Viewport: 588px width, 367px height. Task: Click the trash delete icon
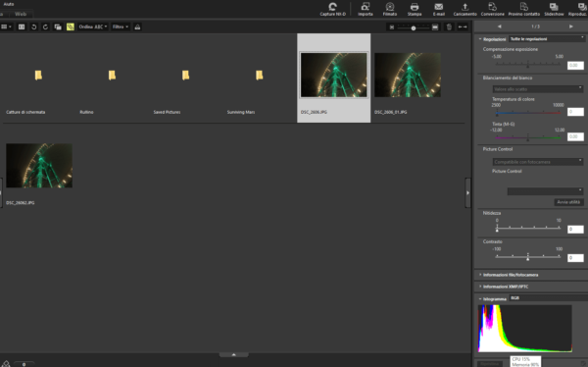[x=449, y=26]
